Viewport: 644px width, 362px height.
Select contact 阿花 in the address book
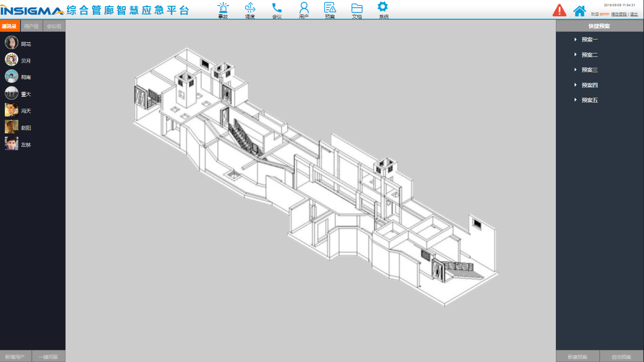[24, 43]
